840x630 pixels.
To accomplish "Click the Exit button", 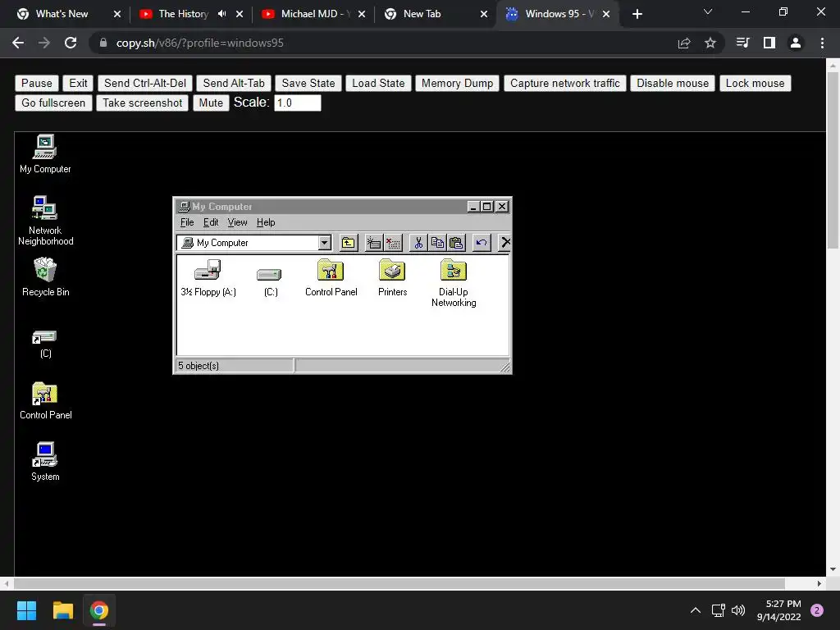I will pyautogui.click(x=78, y=83).
